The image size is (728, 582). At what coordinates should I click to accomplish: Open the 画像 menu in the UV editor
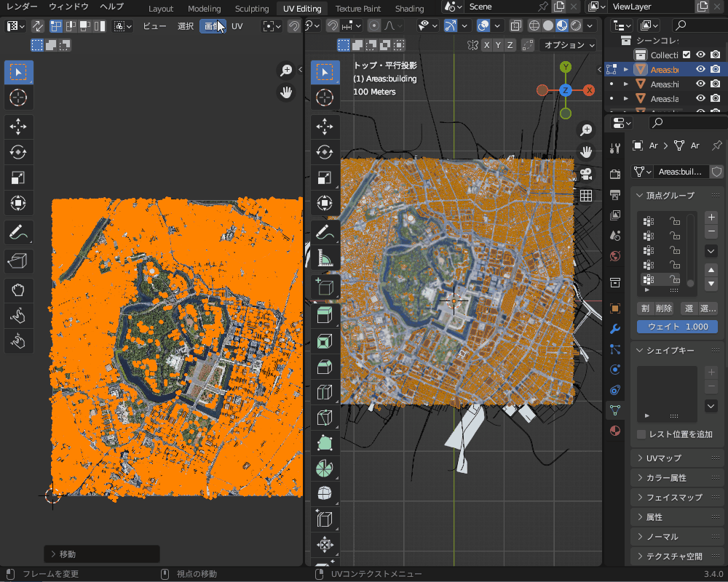[x=213, y=25]
